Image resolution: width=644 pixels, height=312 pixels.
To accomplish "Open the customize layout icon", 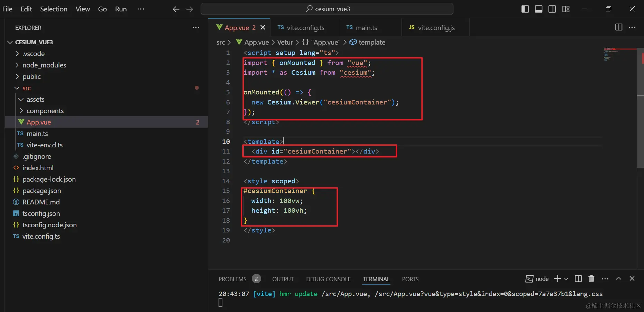I will coord(566,9).
